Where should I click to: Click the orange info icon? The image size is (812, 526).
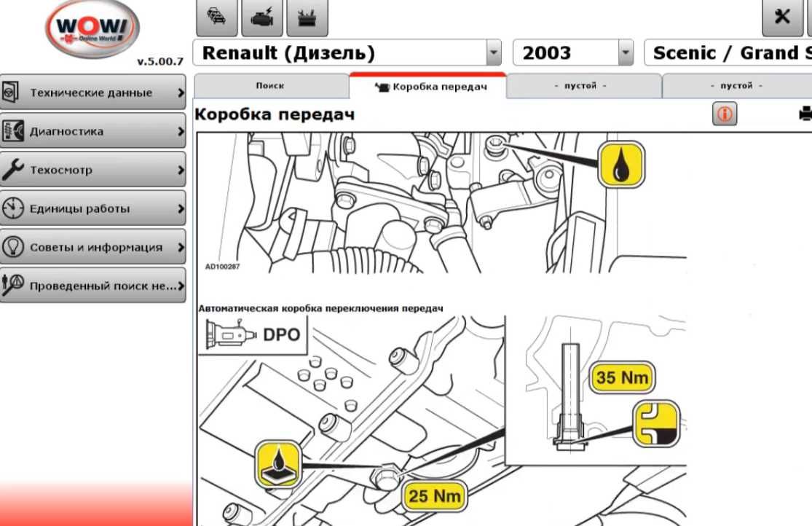tap(725, 114)
